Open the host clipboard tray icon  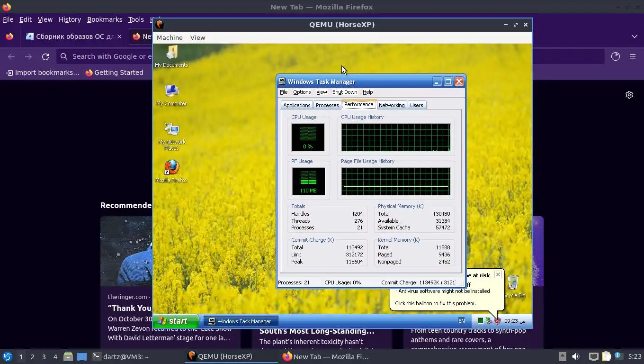click(607, 356)
